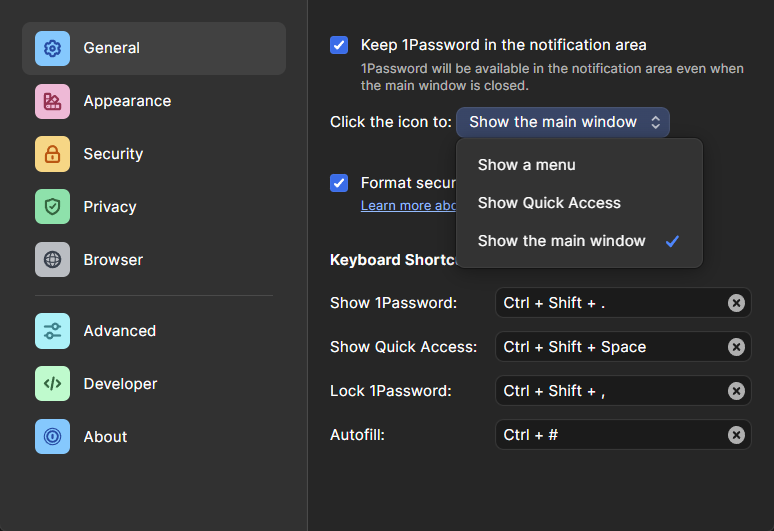This screenshot has width=774, height=531.
Task: Click the General gear icon
Action: click(52, 48)
